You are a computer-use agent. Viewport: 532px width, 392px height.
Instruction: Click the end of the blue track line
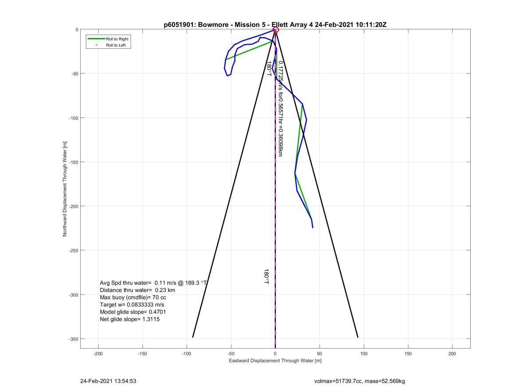coord(313,227)
